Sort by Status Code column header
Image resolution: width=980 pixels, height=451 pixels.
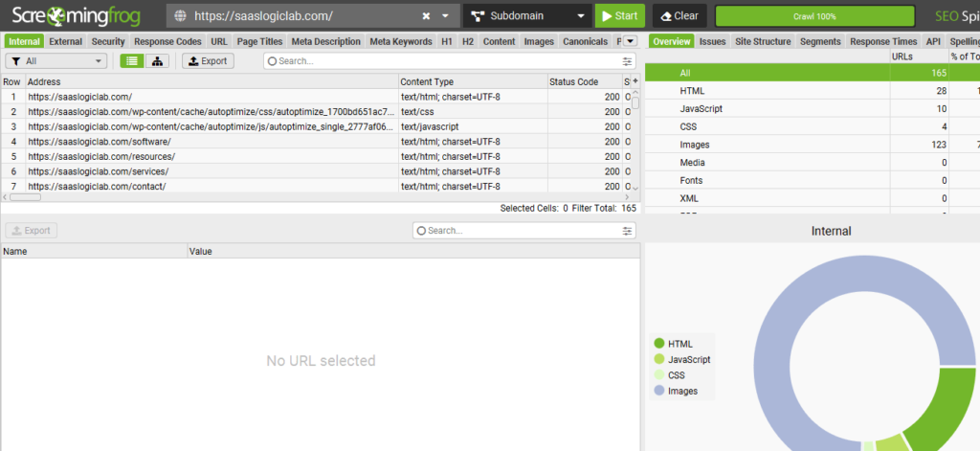(x=585, y=82)
